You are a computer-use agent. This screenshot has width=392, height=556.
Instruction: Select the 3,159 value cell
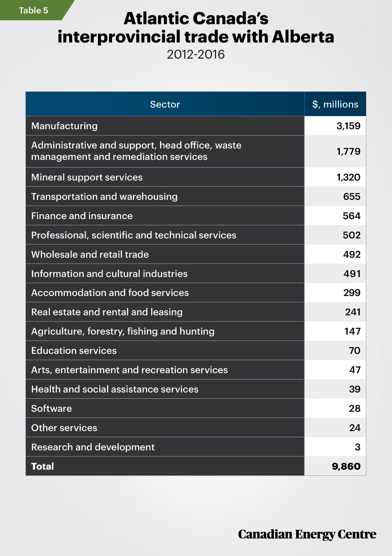[335, 126]
